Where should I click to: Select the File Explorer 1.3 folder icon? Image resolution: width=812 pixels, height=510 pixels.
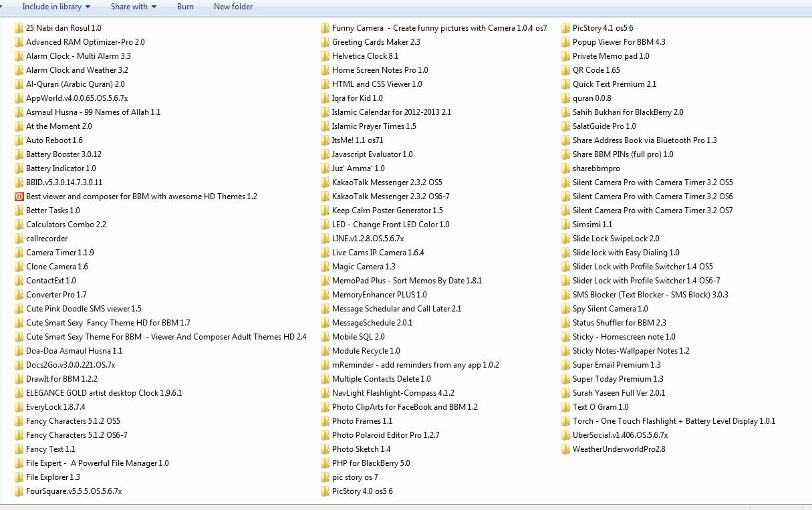pyautogui.click(x=19, y=477)
